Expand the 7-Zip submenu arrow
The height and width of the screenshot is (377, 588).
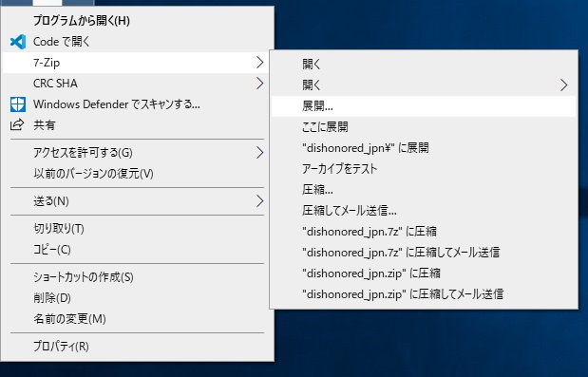(x=259, y=63)
